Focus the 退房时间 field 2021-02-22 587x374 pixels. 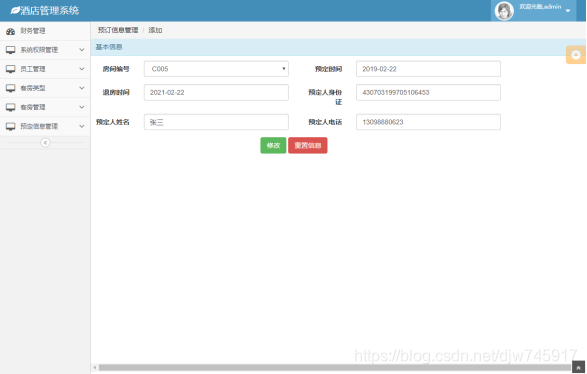(216, 92)
